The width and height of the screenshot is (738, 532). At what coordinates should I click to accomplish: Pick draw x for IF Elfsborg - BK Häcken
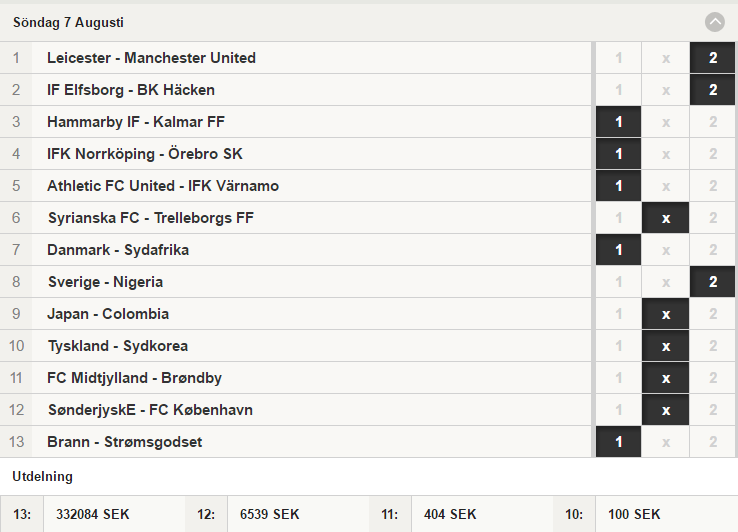666,90
